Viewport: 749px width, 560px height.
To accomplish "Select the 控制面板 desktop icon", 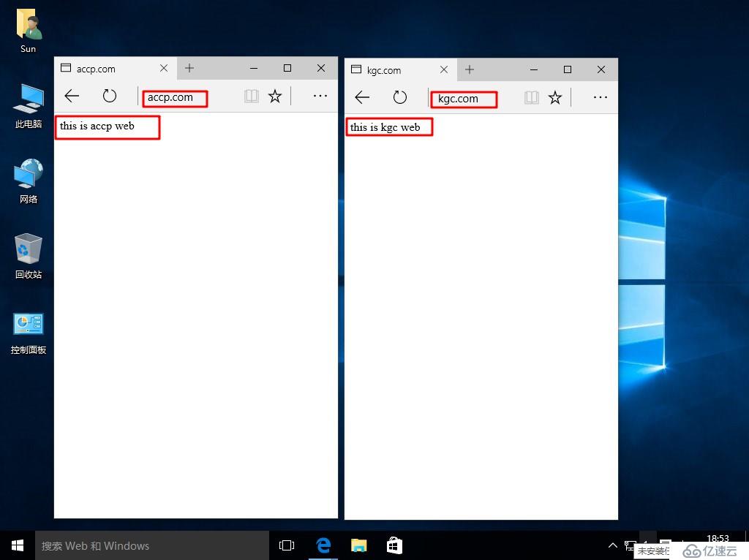I will (29, 333).
